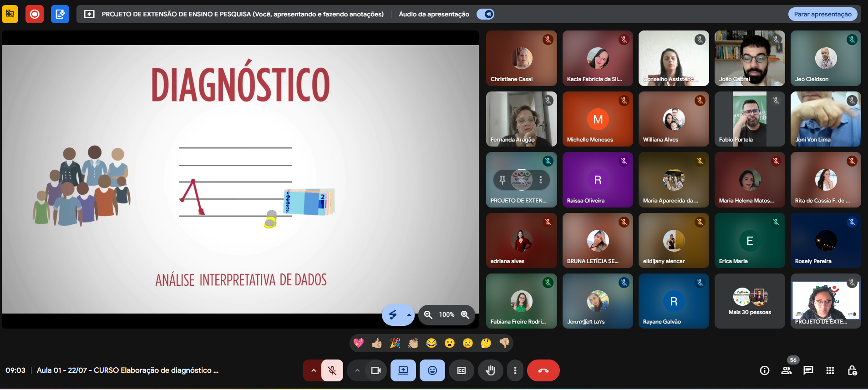
Task: Click the red record button icon
Action: 35,14
